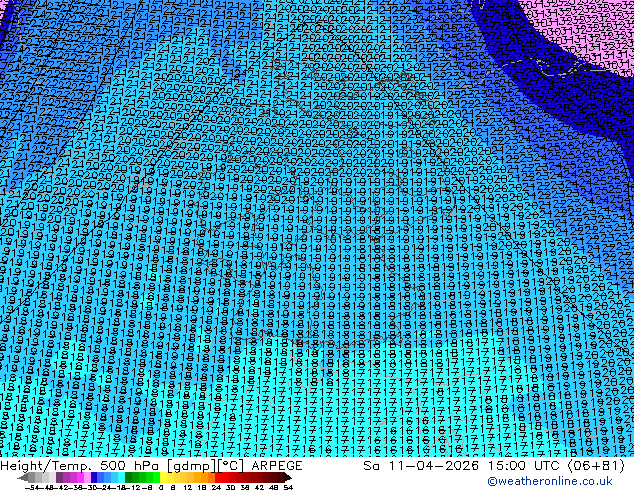Viewport: 634px width, 490px height.
Task: Click the dark blue legend swatch at -30
Action: point(94,477)
